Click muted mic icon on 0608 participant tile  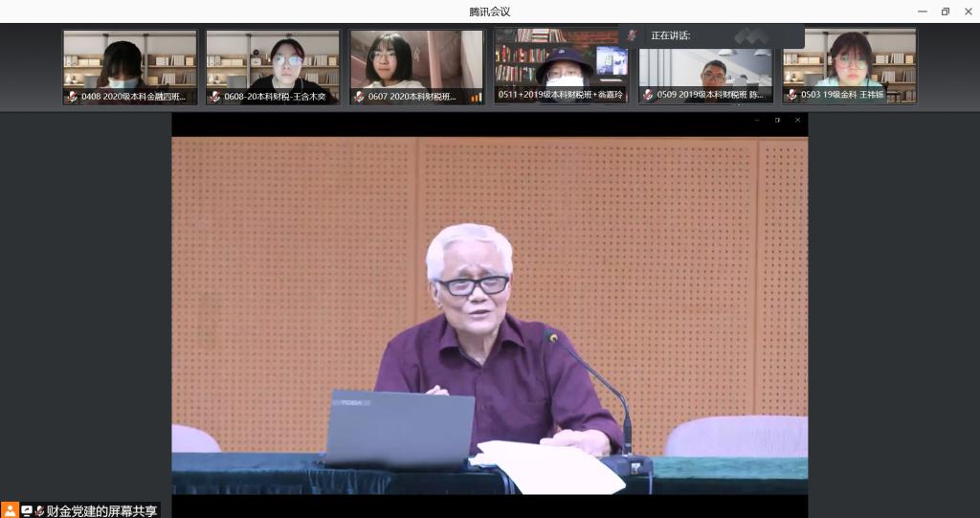pos(215,97)
